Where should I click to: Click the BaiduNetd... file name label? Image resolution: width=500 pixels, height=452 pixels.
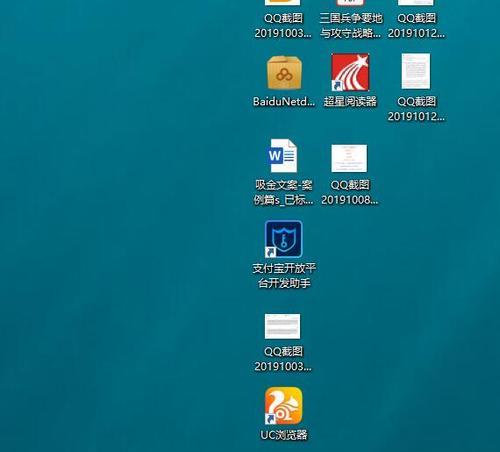(x=284, y=101)
